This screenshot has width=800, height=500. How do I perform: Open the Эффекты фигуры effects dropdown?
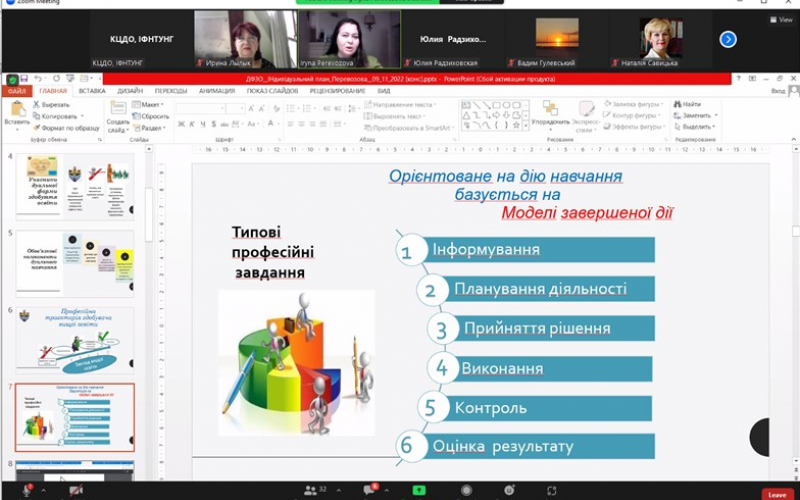tap(635, 127)
